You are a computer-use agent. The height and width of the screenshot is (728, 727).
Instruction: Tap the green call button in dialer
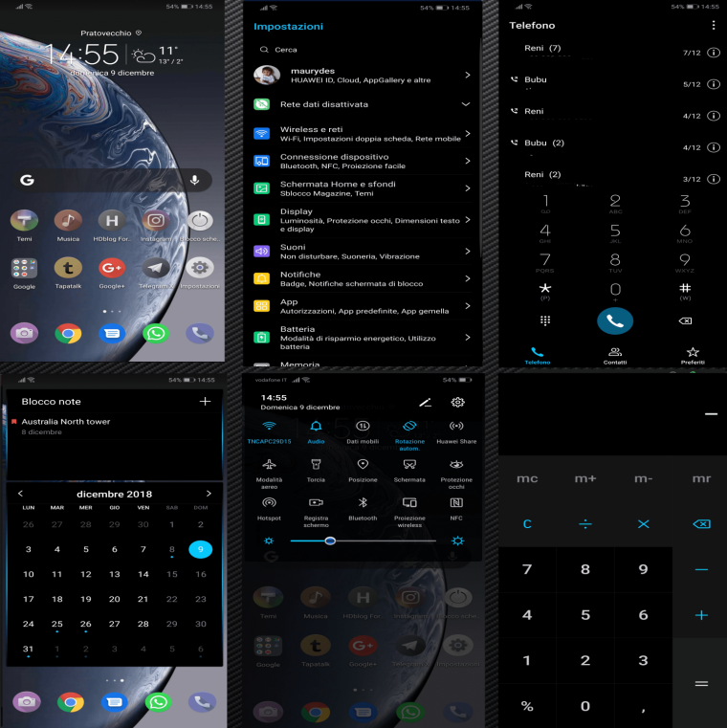coord(614,320)
